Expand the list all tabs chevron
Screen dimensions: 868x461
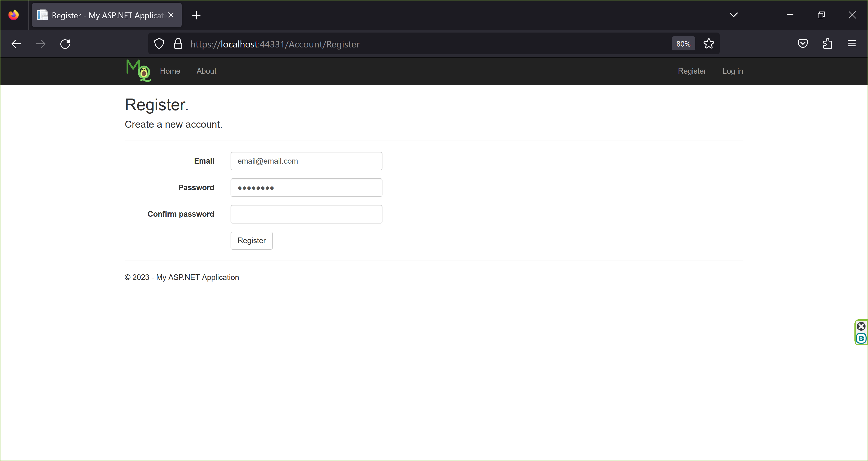734,15
